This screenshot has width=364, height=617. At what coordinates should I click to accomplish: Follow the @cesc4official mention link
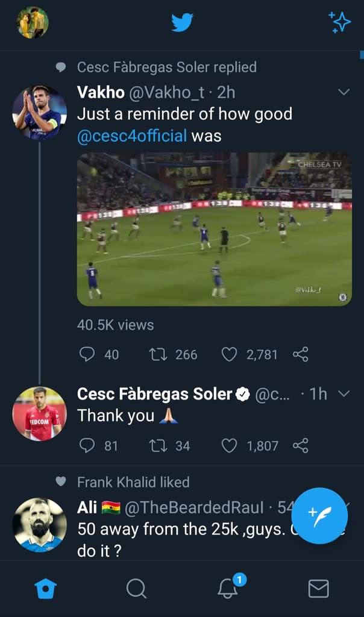pos(132,136)
